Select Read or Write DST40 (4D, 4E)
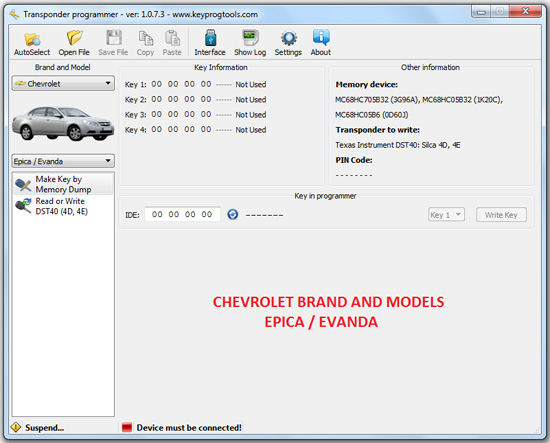Screen dimensions: 550x443 pos(63,206)
